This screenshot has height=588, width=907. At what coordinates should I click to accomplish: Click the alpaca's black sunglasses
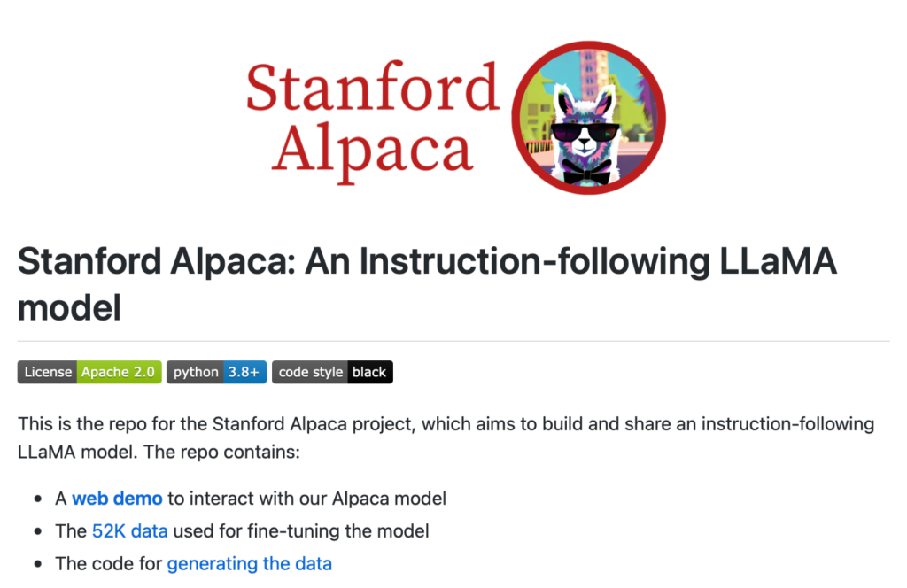(585, 133)
